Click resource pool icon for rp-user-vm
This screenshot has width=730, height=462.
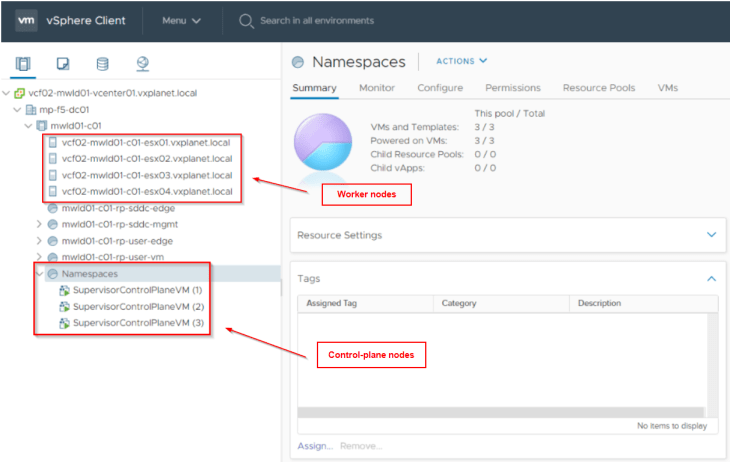point(53,257)
